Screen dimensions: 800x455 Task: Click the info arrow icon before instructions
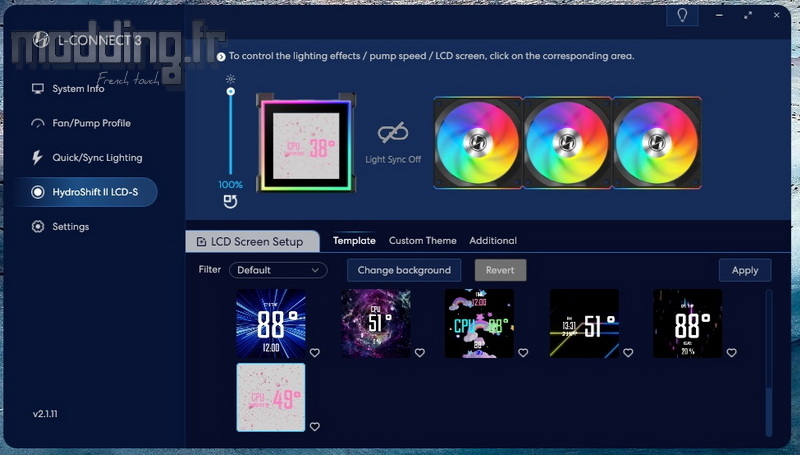point(221,57)
